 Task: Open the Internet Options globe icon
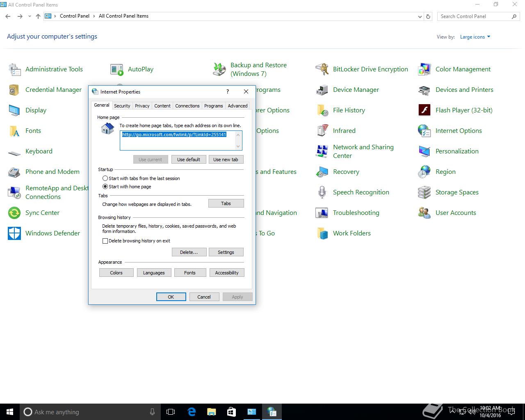tap(425, 131)
